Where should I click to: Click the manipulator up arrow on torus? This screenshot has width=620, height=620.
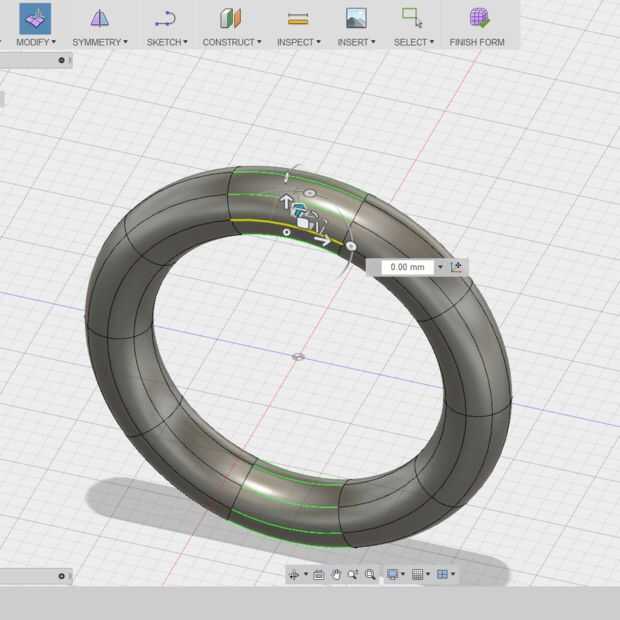(x=285, y=201)
